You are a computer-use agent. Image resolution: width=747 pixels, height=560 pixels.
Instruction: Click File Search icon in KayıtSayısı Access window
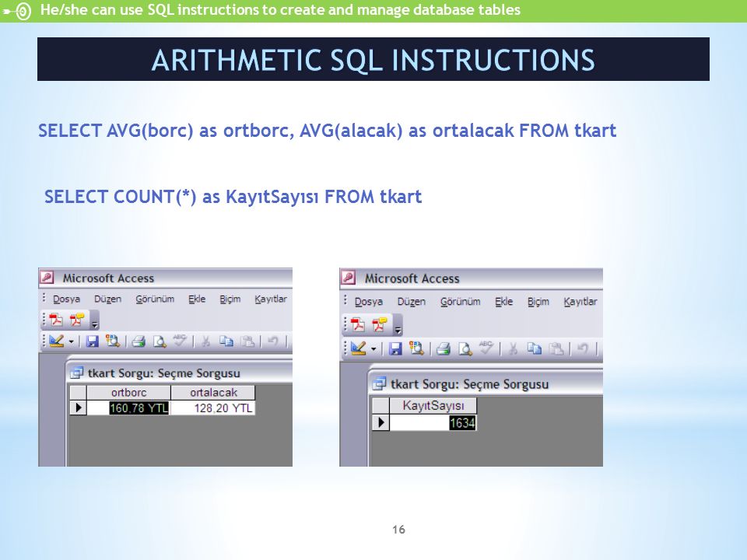(416, 348)
